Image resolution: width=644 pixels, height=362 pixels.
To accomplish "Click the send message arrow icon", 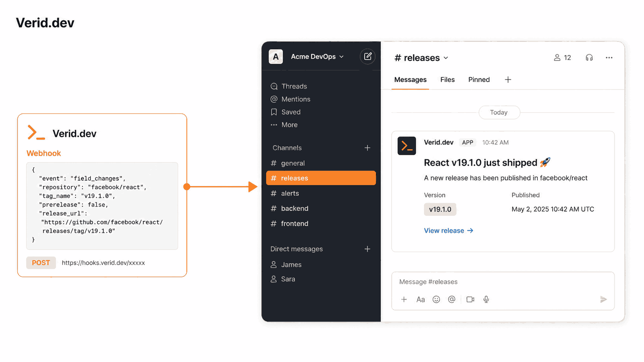I will click(604, 299).
